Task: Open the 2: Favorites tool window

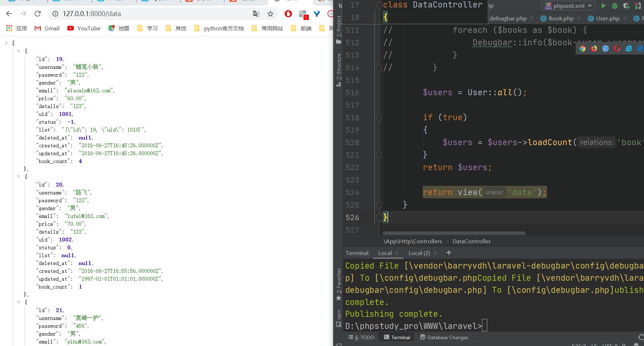Action: 339,285
